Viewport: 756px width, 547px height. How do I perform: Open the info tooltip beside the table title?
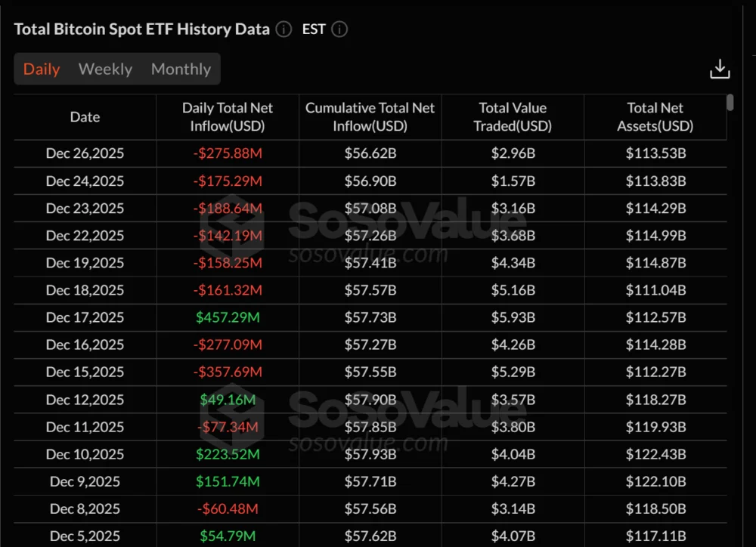point(283,29)
